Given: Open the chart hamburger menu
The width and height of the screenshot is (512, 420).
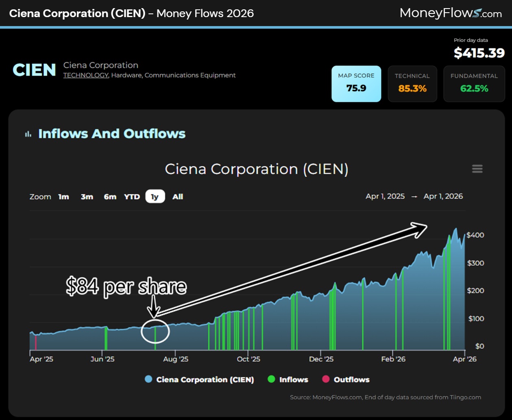Looking at the screenshot, I should pos(477,169).
